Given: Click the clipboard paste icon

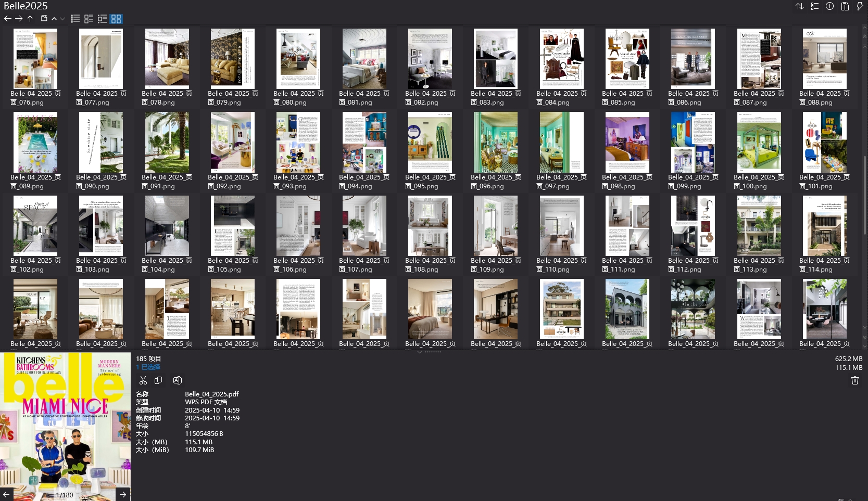Looking at the screenshot, I should click(845, 6).
